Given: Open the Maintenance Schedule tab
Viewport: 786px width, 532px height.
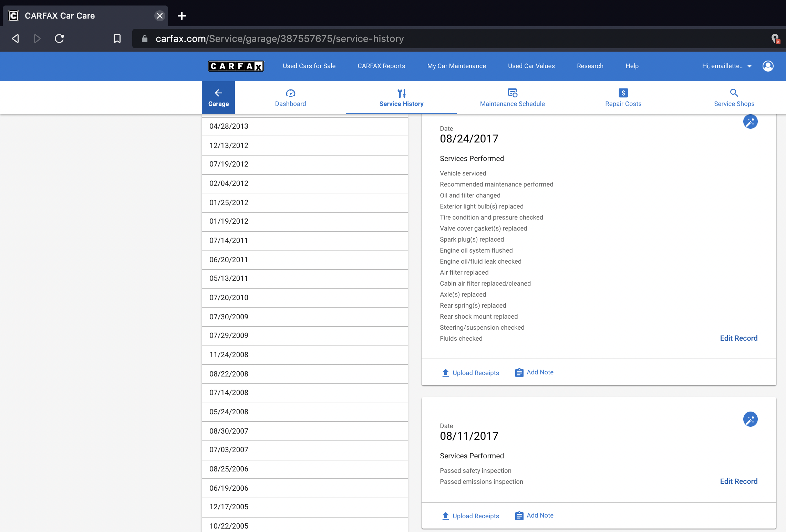Looking at the screenshot, I should point(513,98).
